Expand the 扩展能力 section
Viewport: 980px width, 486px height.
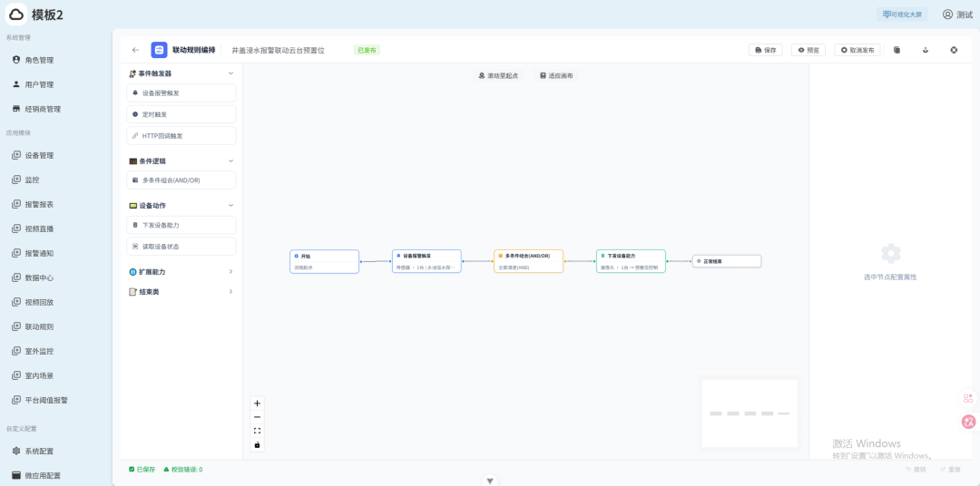click(x=230, y=272)
